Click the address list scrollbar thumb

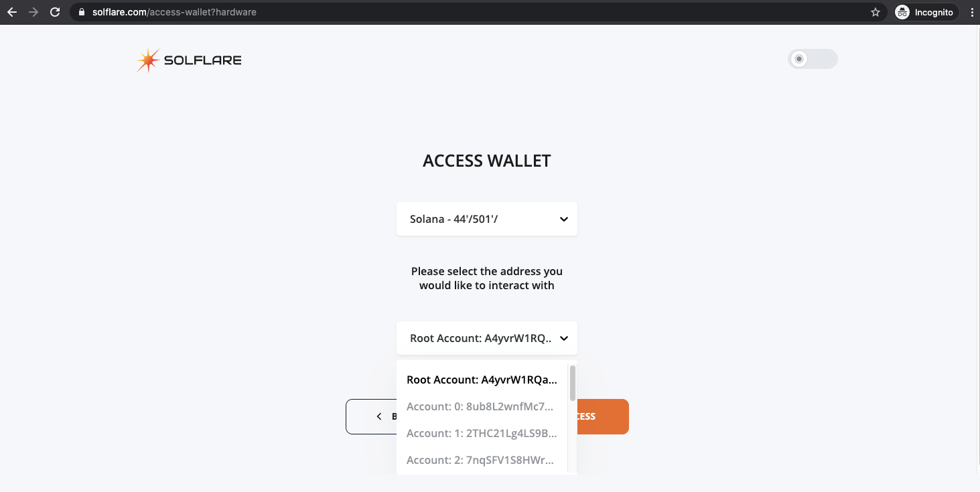(x=572, y=382)
